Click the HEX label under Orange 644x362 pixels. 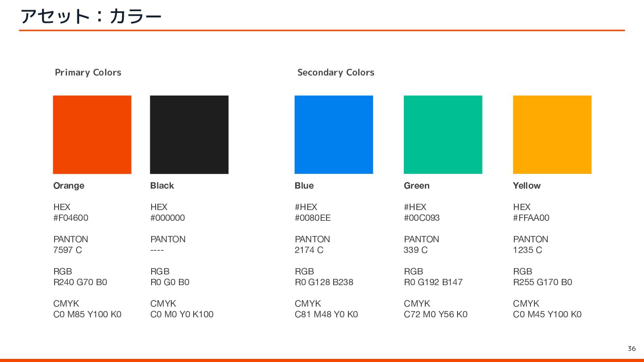pos(62,207)
